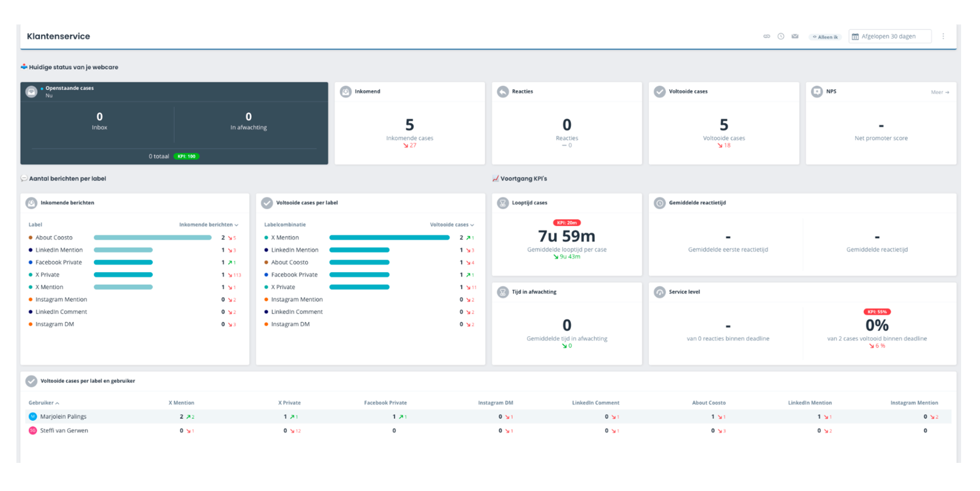This screenshot has height=491, width=980.
Task: Open user Steffi van Gerwen row
Action: pos(488,431)
